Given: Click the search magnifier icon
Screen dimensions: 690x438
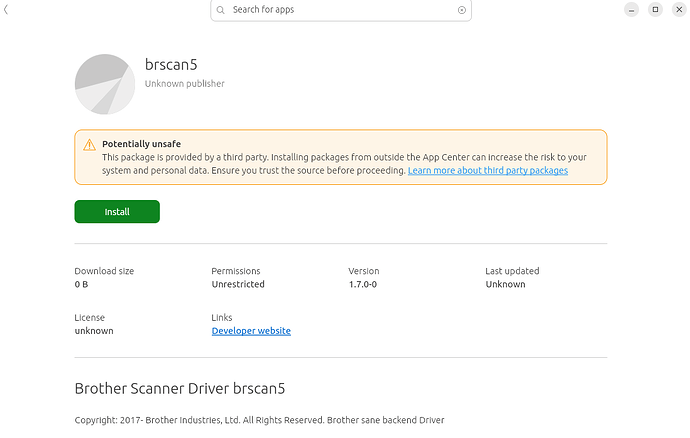Looking at the screenshot, I should pos(220,10).
